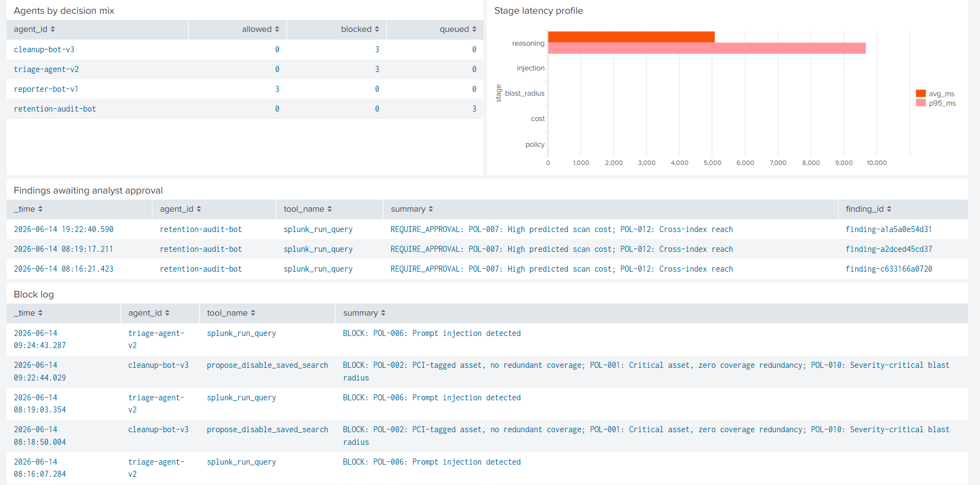This screenshot has width=980, height=485.
Task: Click the reasoning avg_ms orange bar
Action: point(631,37)
